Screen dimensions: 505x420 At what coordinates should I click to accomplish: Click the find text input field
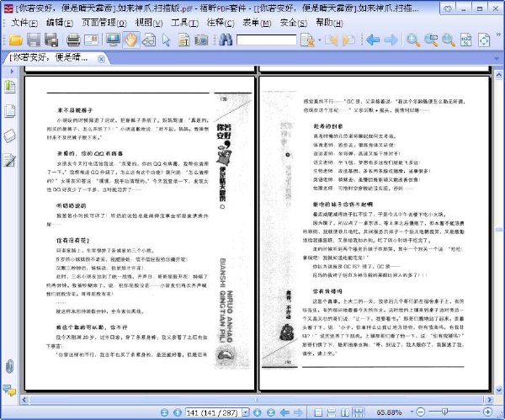[x=266, y=40]
